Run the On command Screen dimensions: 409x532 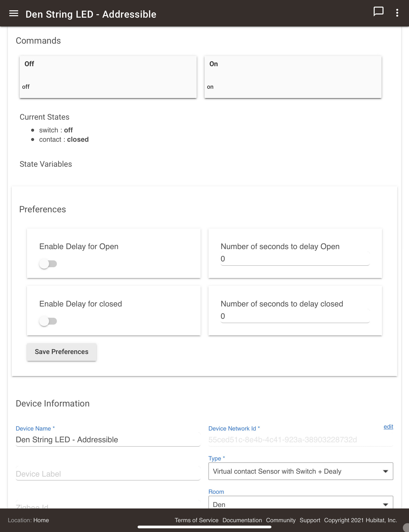(x=293, y=77)
